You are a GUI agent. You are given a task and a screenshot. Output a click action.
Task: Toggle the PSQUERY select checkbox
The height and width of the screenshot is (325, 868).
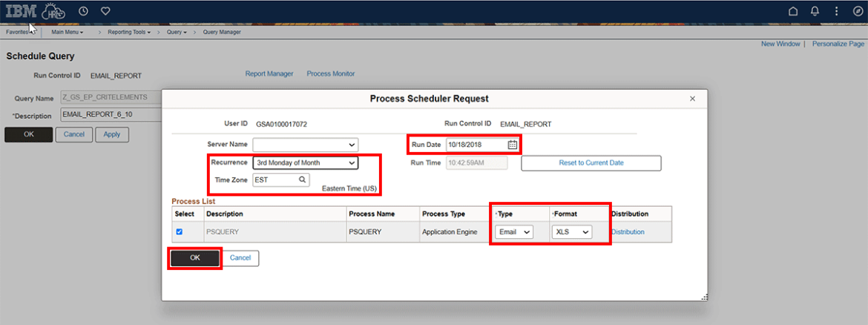[x=179, y=232]
